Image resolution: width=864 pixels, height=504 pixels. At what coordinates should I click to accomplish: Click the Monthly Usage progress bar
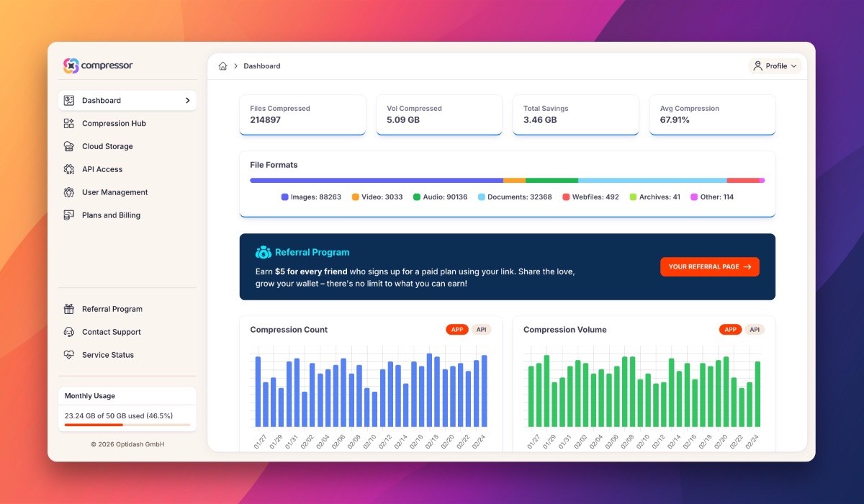127,425
